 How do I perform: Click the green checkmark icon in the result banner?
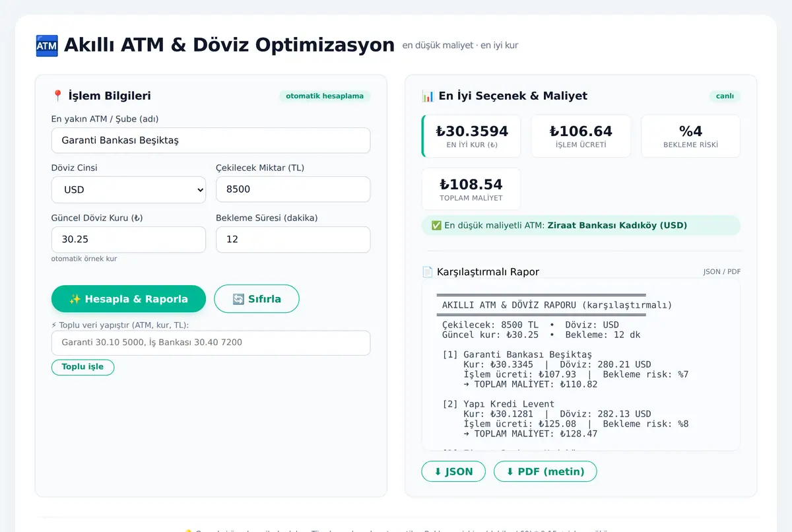click(436, 225)
